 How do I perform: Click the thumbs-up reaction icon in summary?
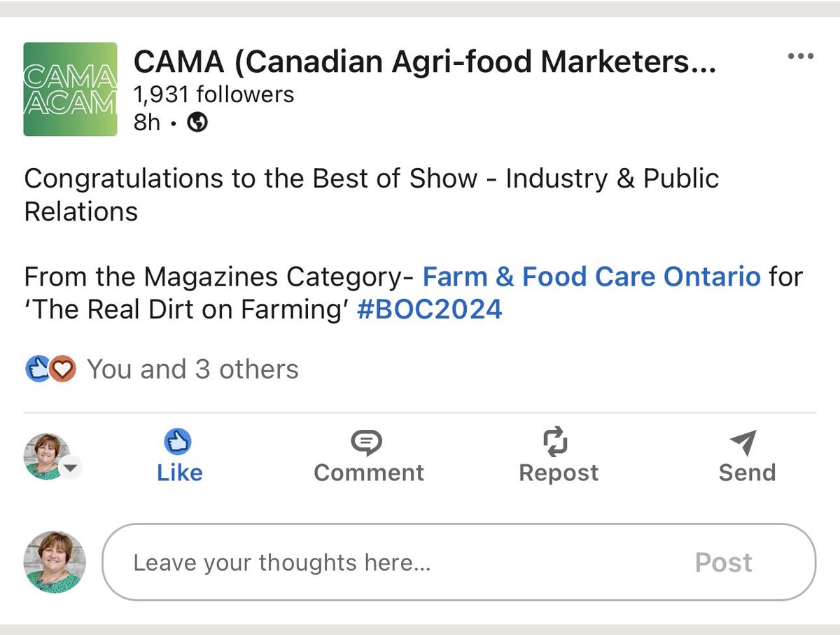36,369
